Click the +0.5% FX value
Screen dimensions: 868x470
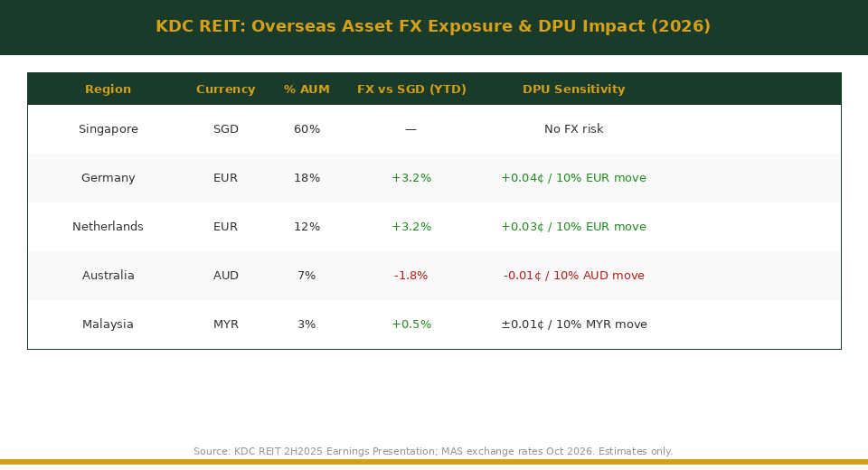tap(411, 324)
